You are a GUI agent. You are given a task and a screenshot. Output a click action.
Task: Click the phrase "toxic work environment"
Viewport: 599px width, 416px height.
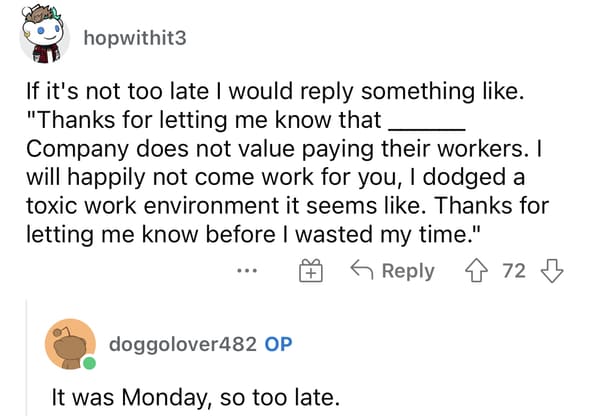point(152,206)
